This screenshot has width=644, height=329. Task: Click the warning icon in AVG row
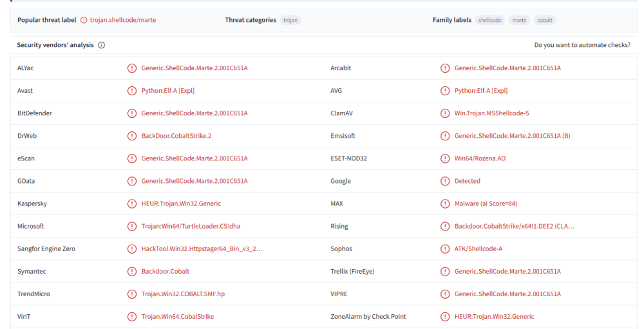tap(445, 91)
